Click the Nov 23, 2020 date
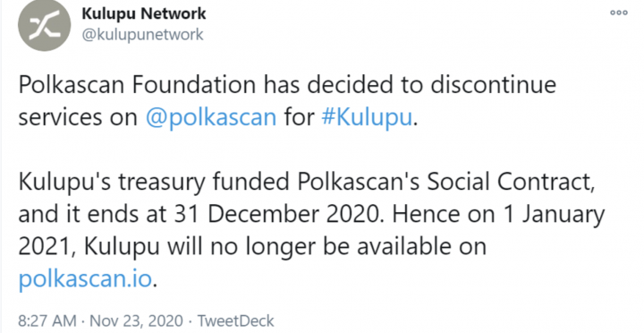The image size is (644, 333). (136, 320)
